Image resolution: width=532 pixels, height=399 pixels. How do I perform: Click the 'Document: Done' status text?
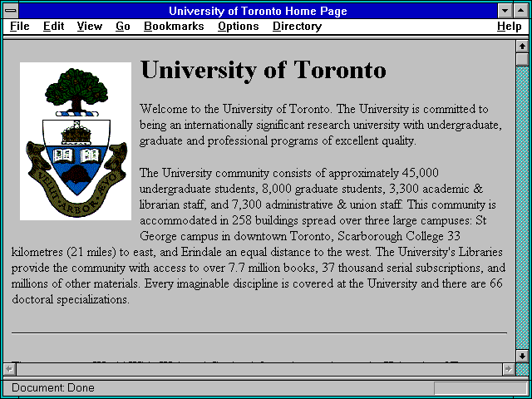click(53, 387)
